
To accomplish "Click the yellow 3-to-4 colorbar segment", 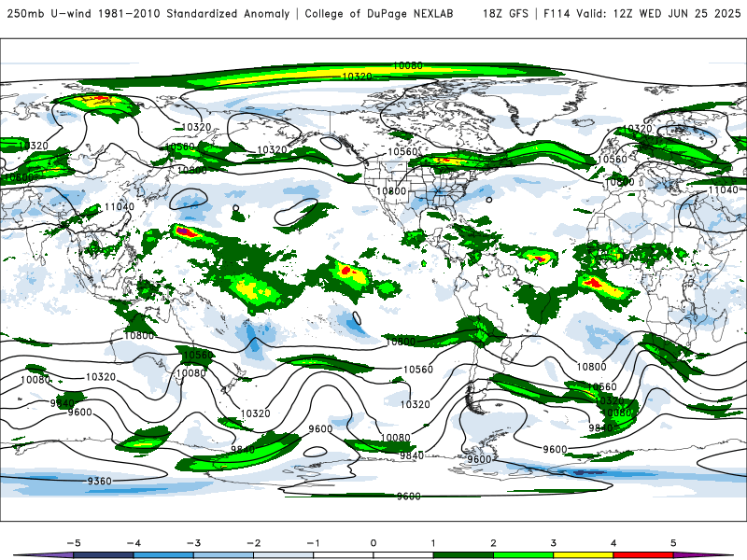I will [x=583, y=555].
